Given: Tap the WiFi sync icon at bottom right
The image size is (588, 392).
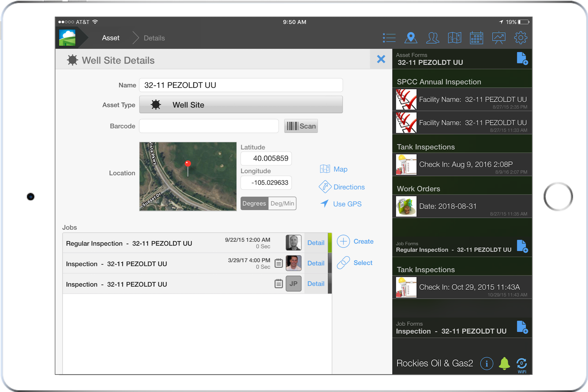Looking at the screenshot, I should [521, 363].
